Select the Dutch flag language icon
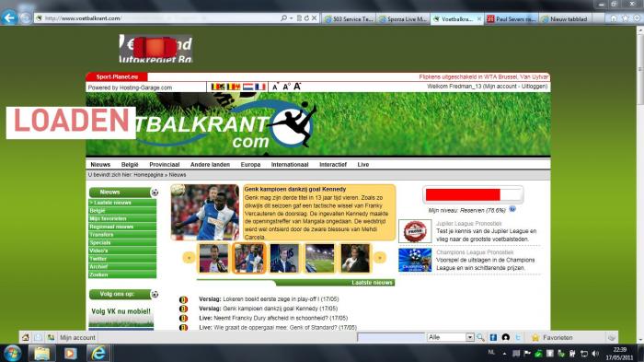 coord(247,87)
